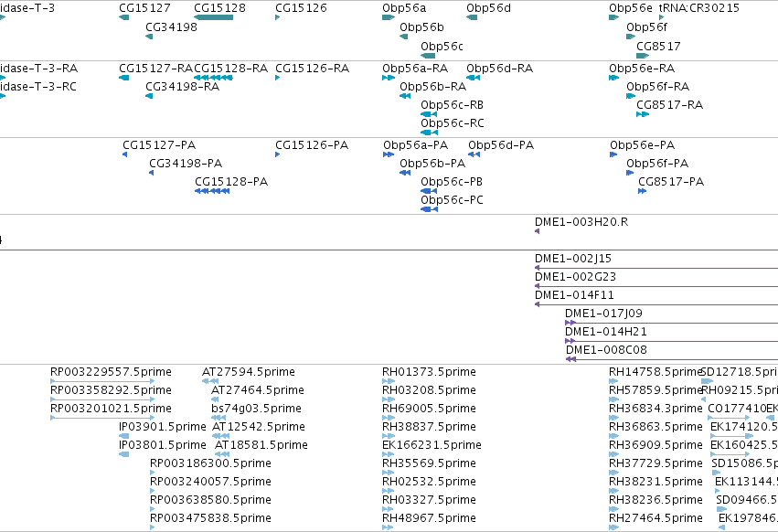The width and height of the screenshot is (778, 532).
Task: Click the Obp56e-PA protein label
Action: coord(642,145)
